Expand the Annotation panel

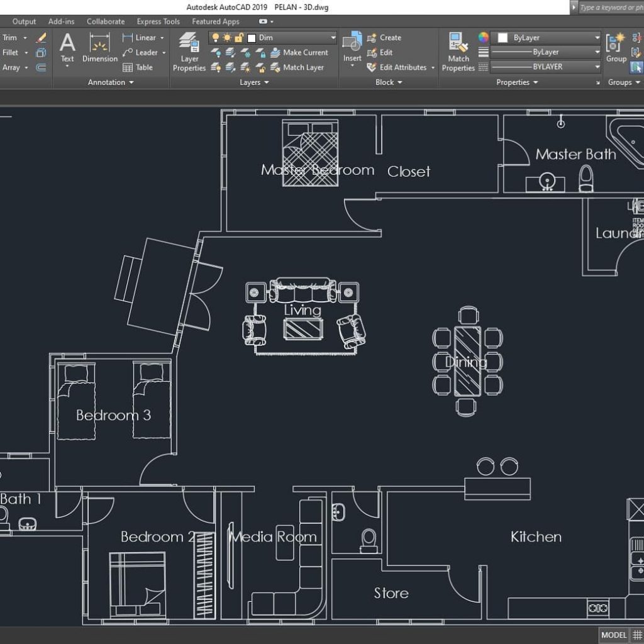pos(111,82)
